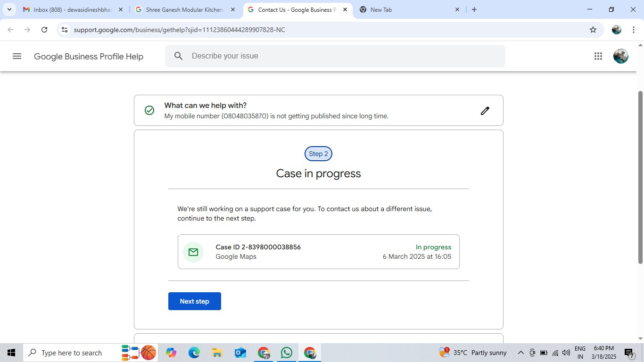Bookmark this page with star icon
This screenshot has width=644, height=362.
pyautogui.click(x=593, y=30)
